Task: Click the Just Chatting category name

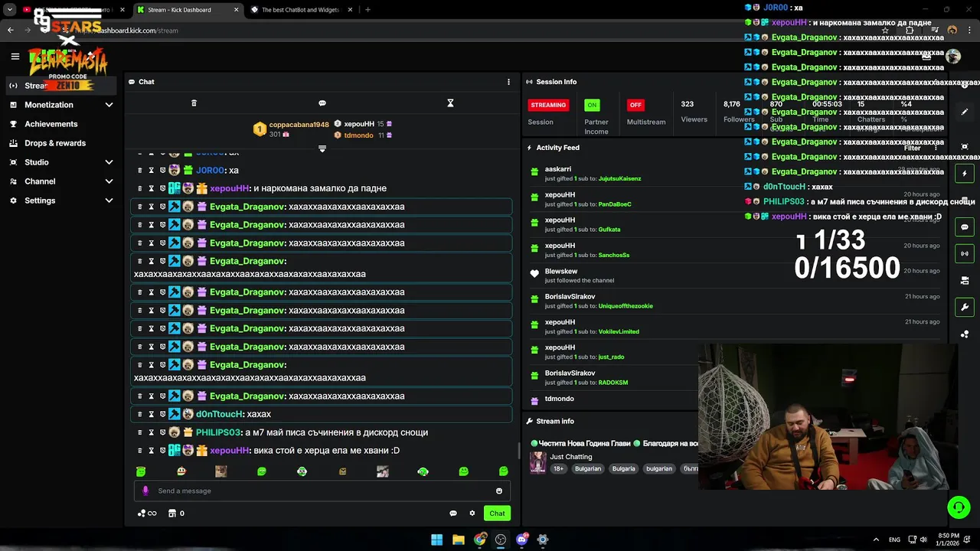Action: click(x=570, y=457)
